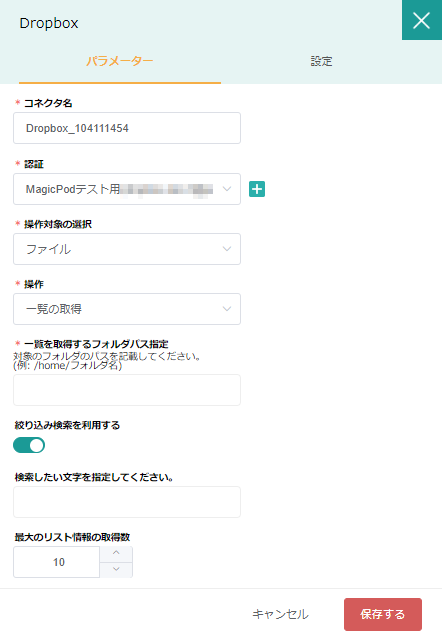Focus the コネクタ名 text field
Viewport: 442px width, 640px height.
pyautogui.click(x=127, y=128)
